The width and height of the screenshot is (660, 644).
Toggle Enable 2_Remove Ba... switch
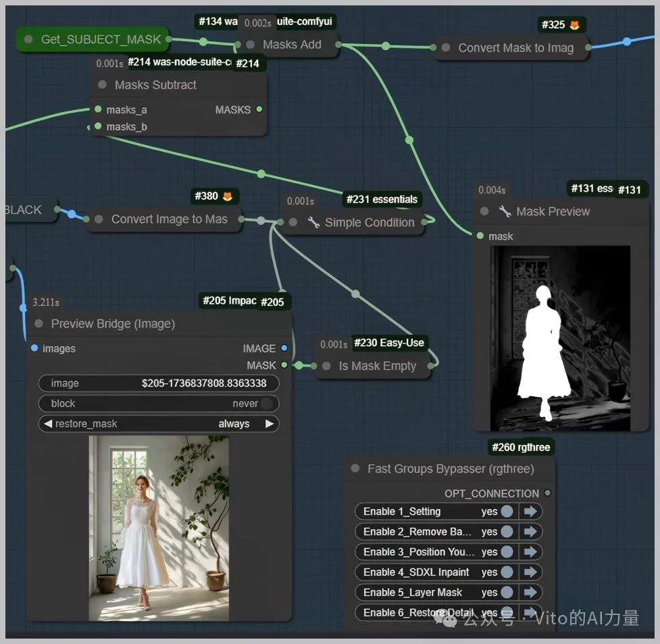[x=507, y=531]
